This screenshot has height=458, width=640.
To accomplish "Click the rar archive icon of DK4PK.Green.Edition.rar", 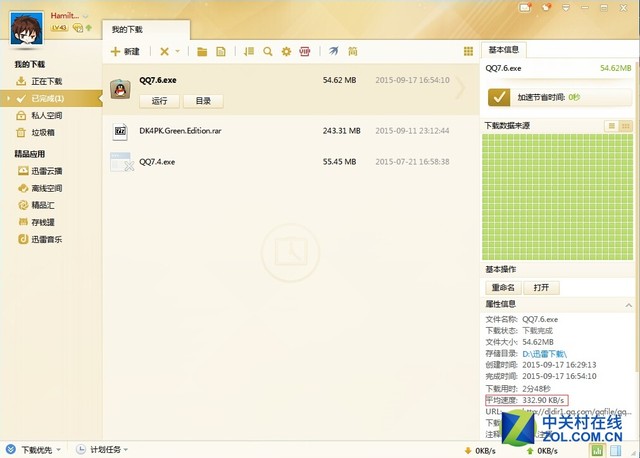I will pyautogui.click(x=120, y=131).
